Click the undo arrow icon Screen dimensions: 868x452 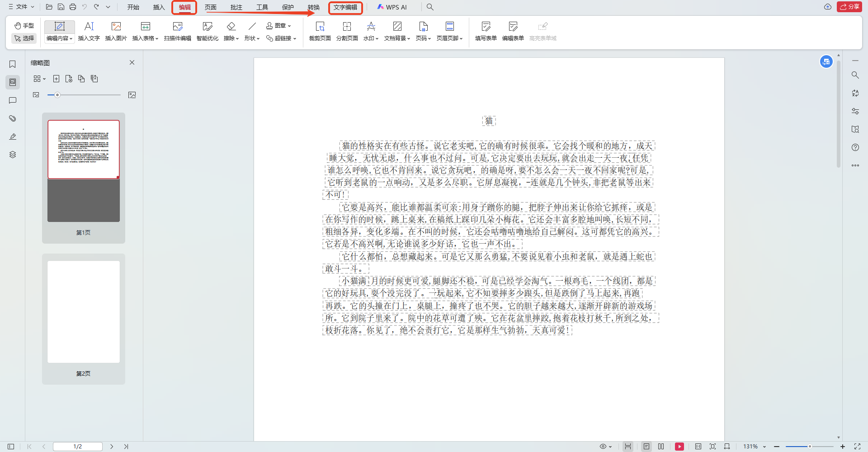[85, 7]
